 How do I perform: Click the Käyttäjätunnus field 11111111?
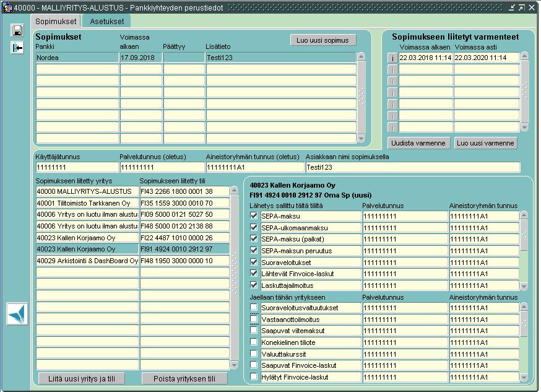coord(77,167)
